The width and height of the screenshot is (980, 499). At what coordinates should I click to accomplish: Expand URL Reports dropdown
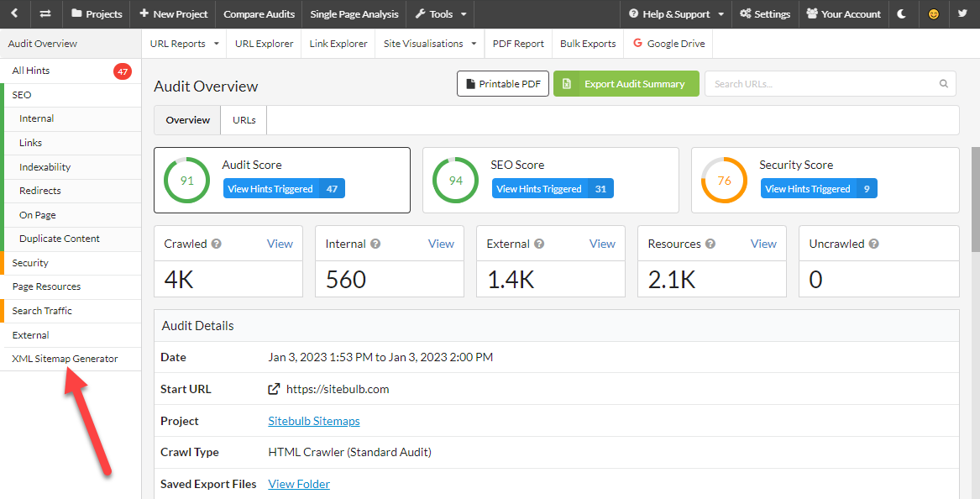(185, 44)
